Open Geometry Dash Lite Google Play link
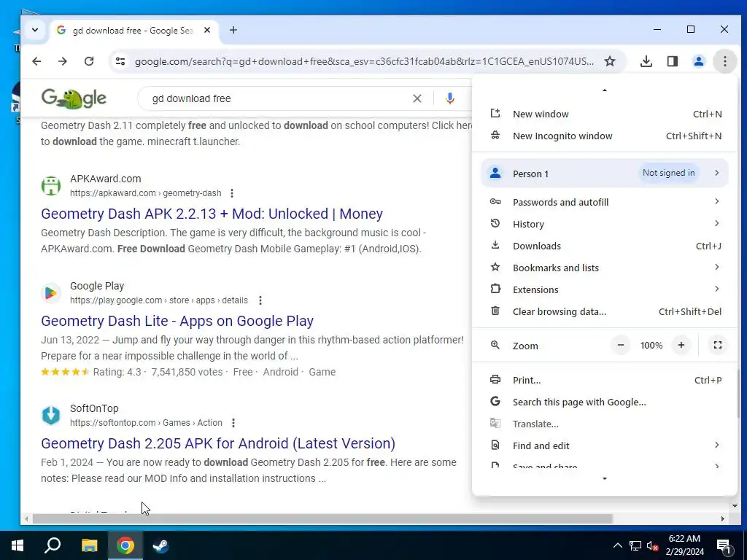 coord(177,321)
